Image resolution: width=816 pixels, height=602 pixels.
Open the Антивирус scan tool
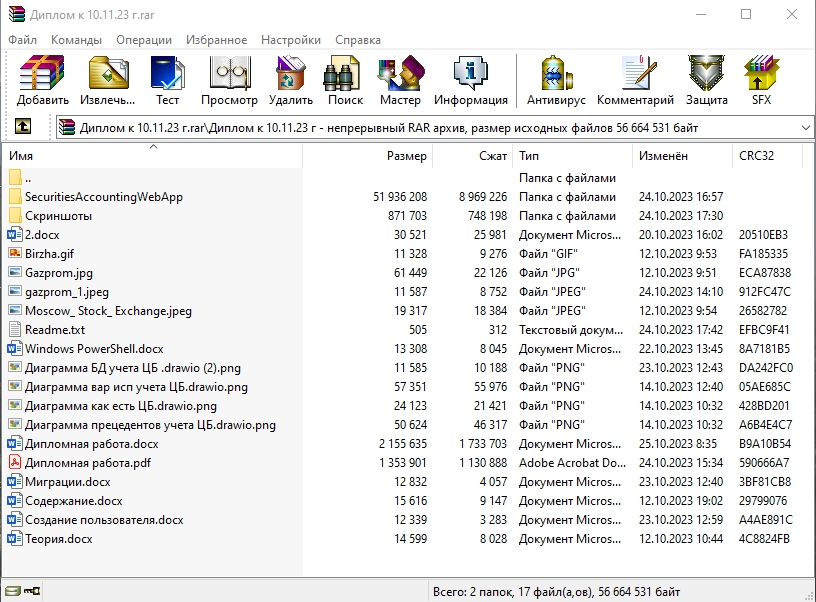557,80
